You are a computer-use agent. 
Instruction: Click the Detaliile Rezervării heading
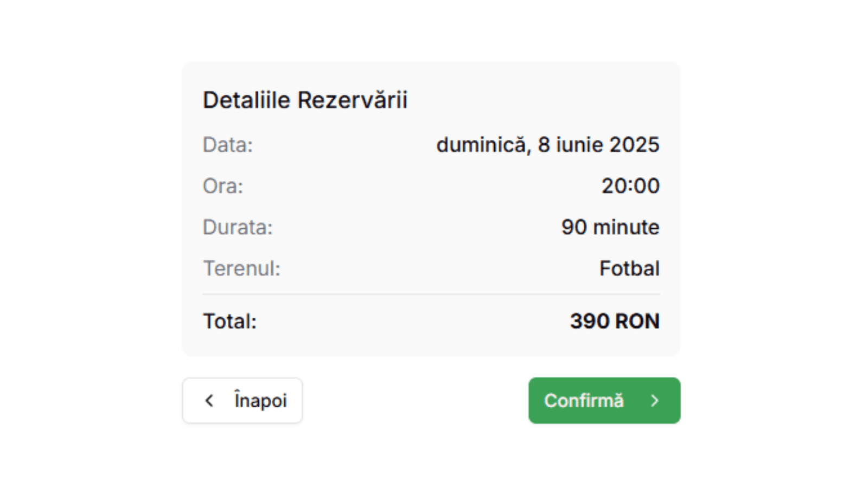pyautogui.click(x=305, y=100)
